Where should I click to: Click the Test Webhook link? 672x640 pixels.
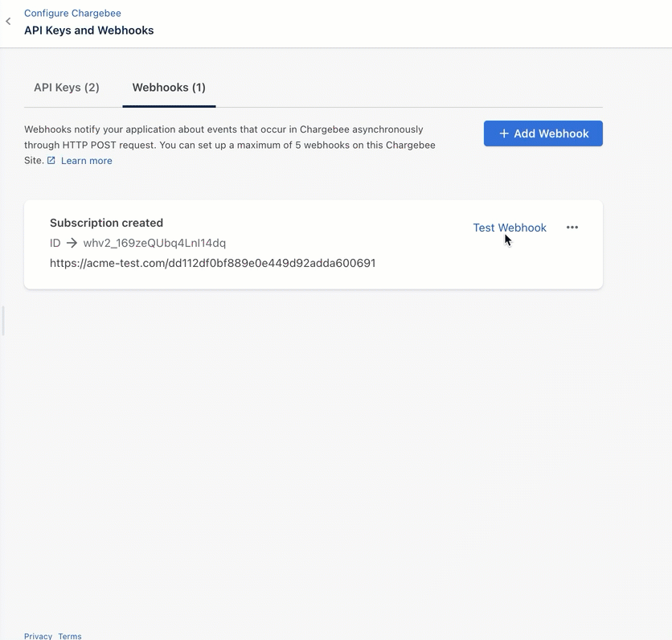[510, 228]
